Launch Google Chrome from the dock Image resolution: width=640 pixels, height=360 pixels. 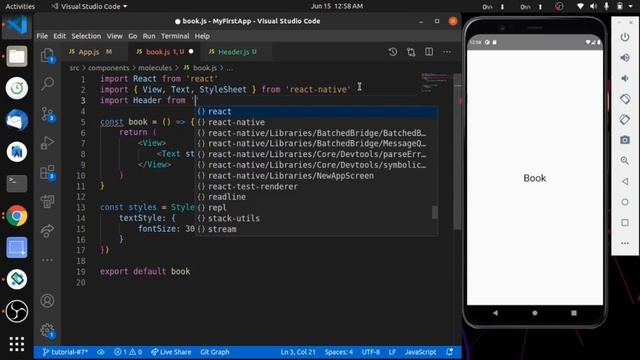(x=17, y=216)
